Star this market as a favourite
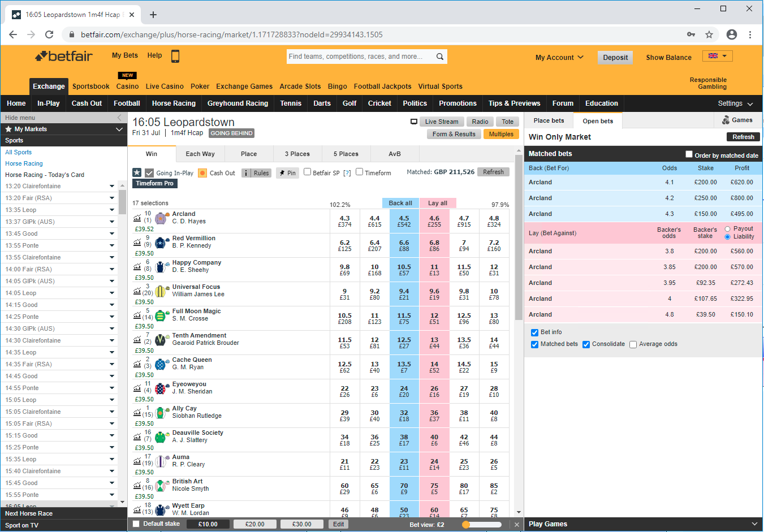This screenshot has width=764, height=532. pos(137,172)
